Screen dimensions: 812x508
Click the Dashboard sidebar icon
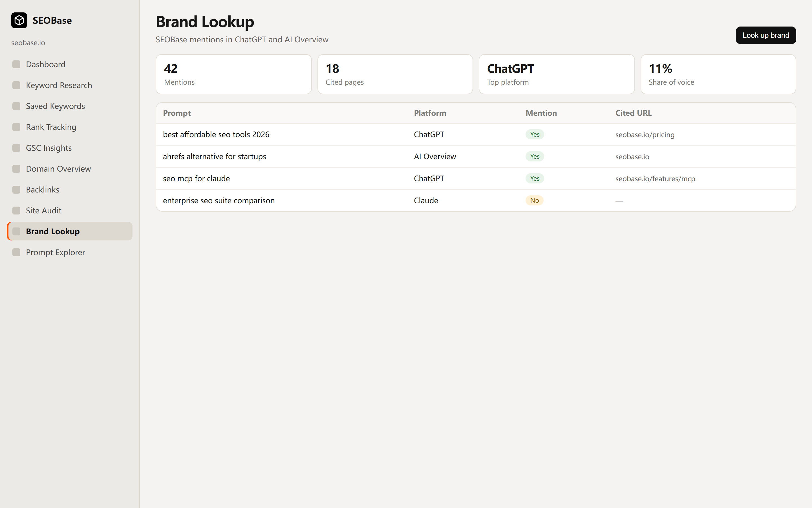pos(16,64)
